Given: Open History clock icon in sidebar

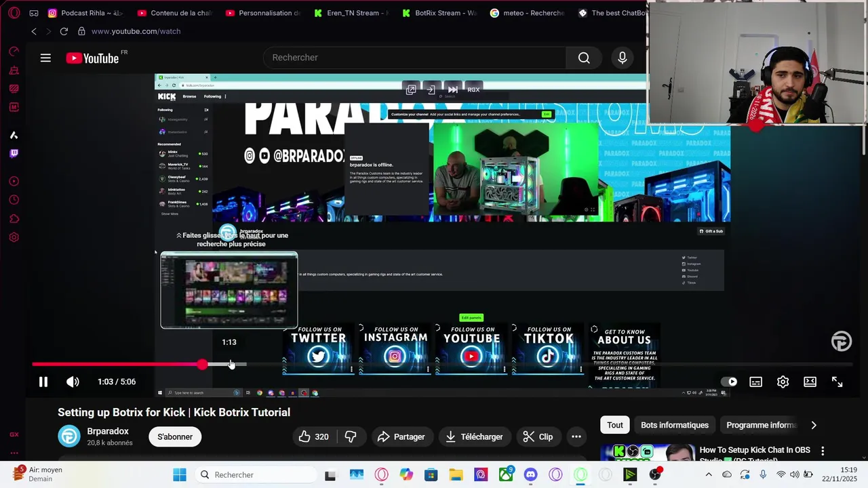Looking at the screenshot, I should point(14,200).
